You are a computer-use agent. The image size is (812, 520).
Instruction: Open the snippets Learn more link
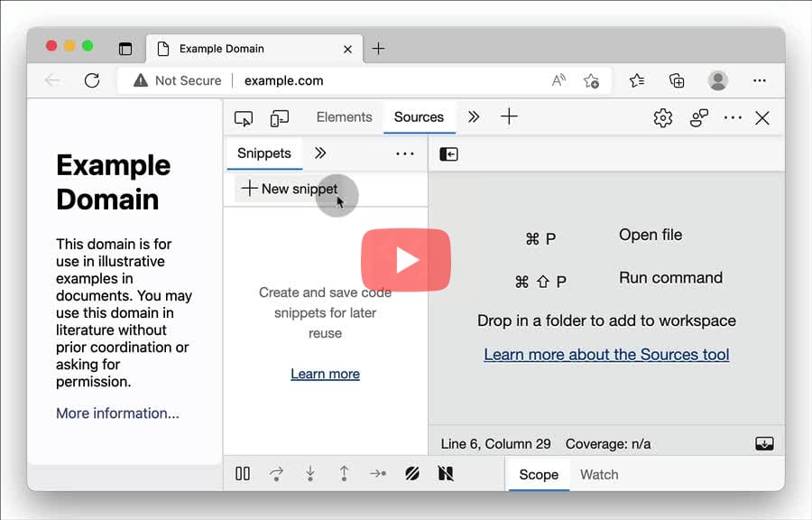click(325, 374)
